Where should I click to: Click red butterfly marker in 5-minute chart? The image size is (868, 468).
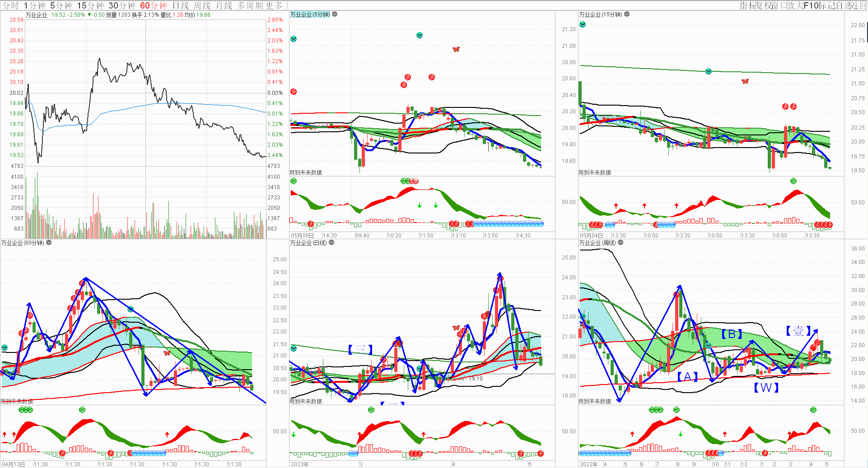pyautogui.click(x=456, y=49)
